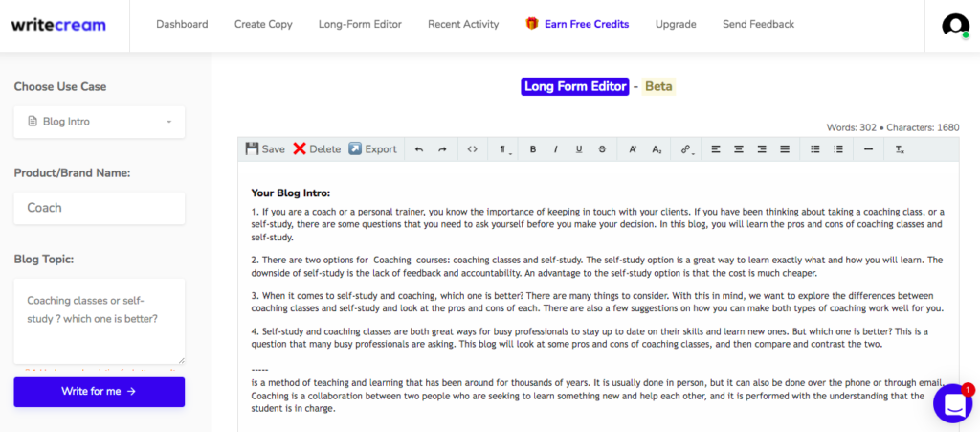Open the chat support widget

953,403
